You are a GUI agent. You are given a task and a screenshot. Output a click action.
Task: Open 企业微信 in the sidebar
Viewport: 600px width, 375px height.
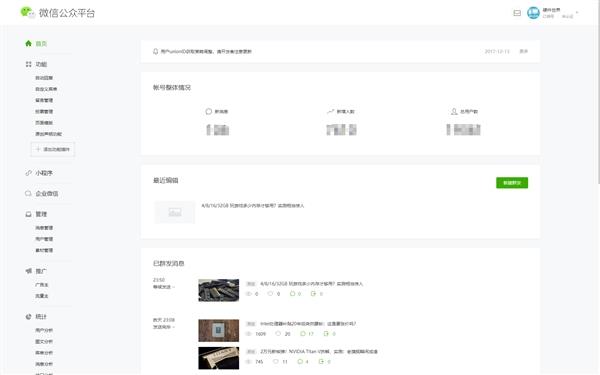pyautogui.click(x=47, y=194)
